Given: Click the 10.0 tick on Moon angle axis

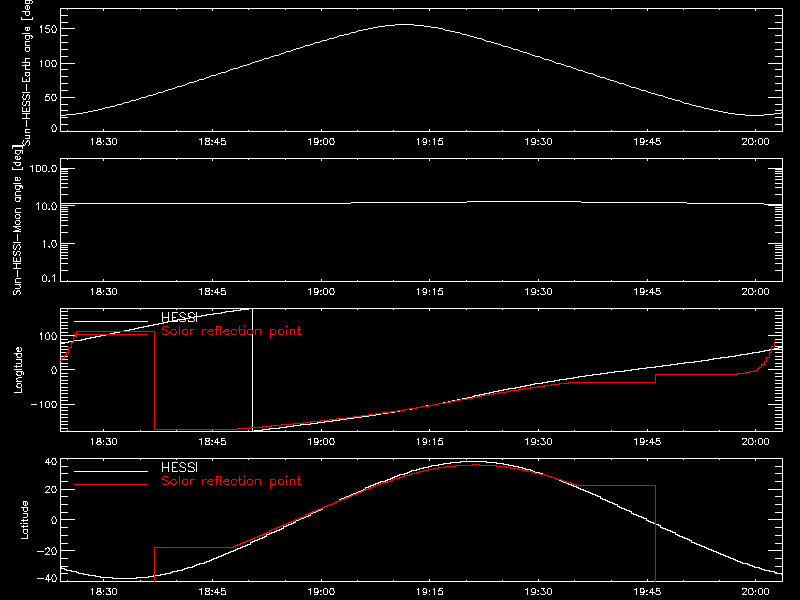Looking at the screenshot, I should [45, 206].
